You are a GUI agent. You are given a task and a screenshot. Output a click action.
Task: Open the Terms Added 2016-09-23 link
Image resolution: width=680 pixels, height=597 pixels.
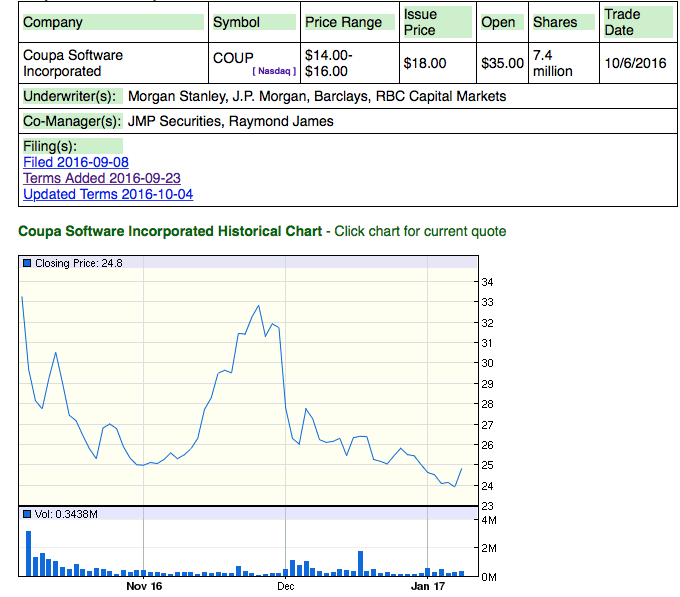point(102,178)
